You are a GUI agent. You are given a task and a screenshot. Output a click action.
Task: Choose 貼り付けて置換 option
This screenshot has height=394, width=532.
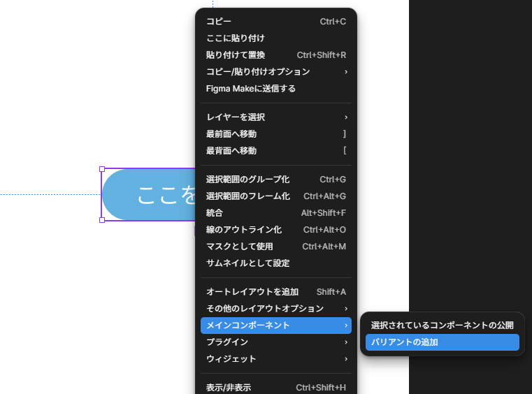point(275,55)
